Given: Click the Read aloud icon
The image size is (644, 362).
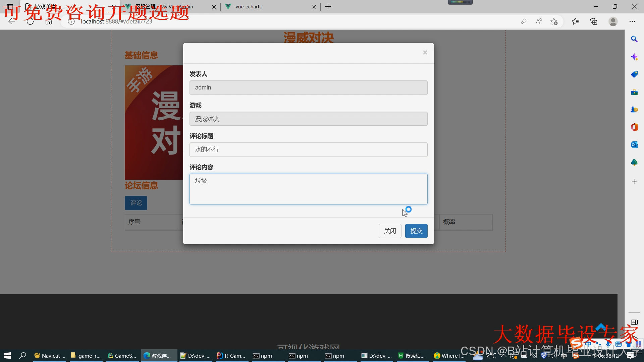Looking at the screenshot, I should pos(539,21).
